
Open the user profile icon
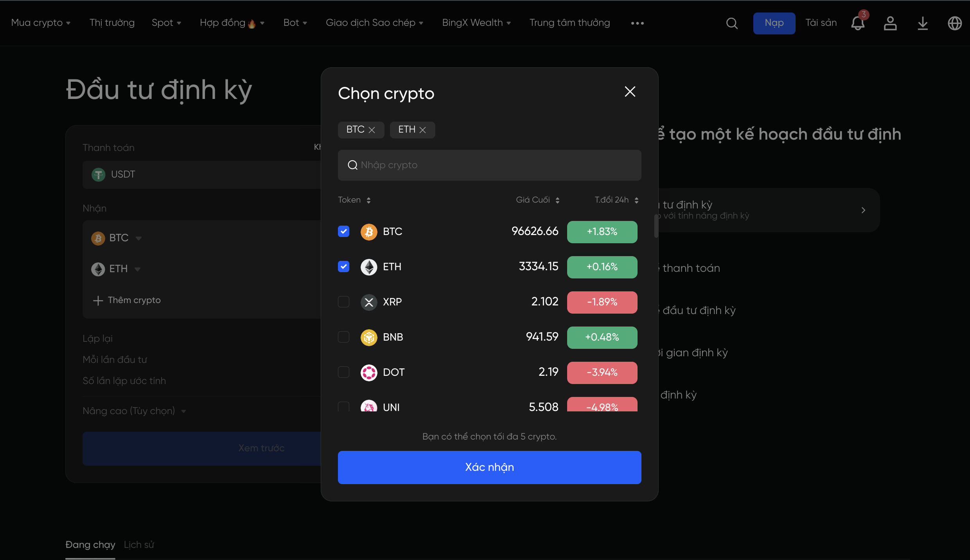pyautogui.click(x=890, y=23)
